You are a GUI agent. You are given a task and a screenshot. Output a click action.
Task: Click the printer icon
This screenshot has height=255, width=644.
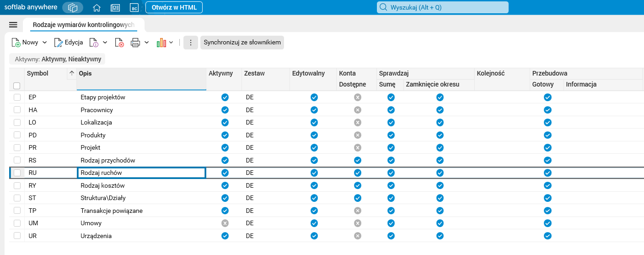(135, 43)
